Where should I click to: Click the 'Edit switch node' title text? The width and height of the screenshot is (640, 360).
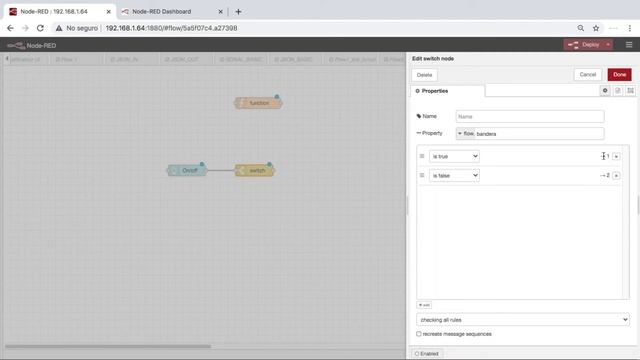(x=433, y=58)
